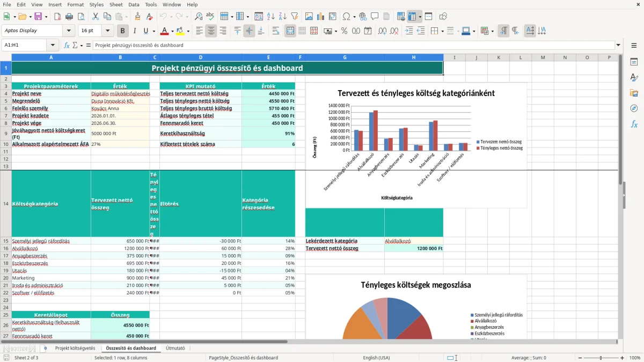Viewport: 644px width, 362px height.
Task: Apply yellow background color swatch
Action: click(180, 31)
